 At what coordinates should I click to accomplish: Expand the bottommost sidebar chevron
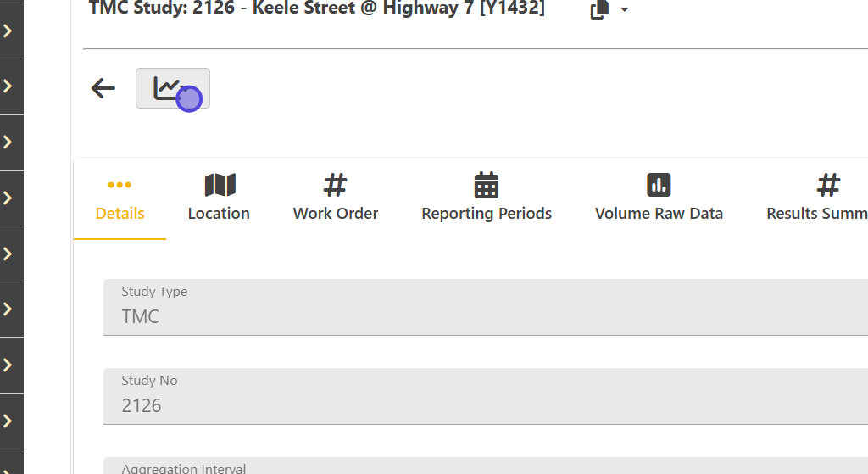point(8,421)
